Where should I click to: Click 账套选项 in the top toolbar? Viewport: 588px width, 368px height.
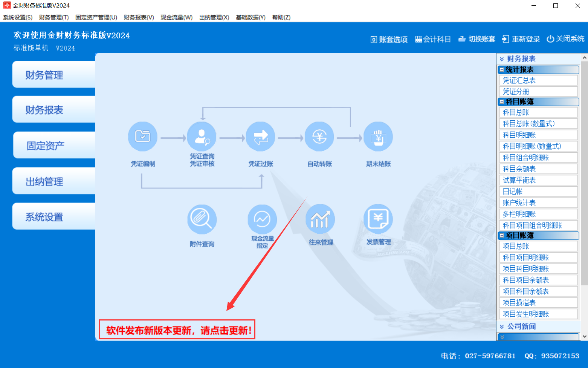click(x=389, y=39)
